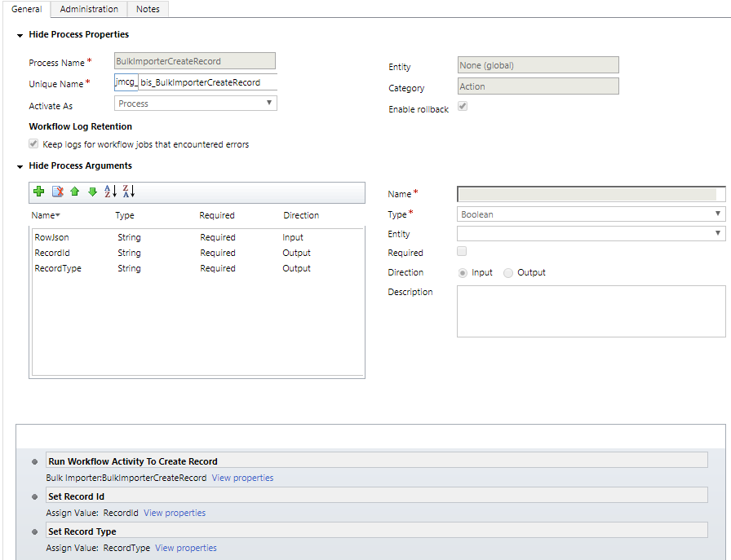Toggle Keep logs for workflow jobs checkbox
Viewport: 731px width, 560px height.
tap(33, 143)
